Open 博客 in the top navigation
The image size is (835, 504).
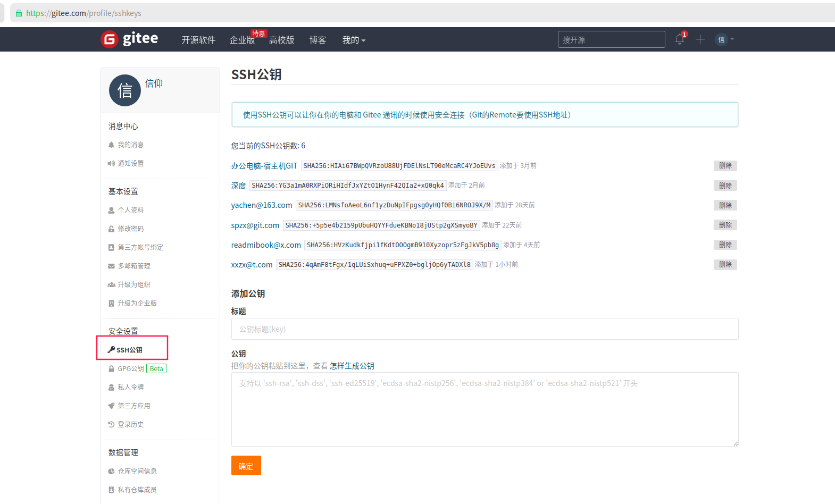point(318,40)
